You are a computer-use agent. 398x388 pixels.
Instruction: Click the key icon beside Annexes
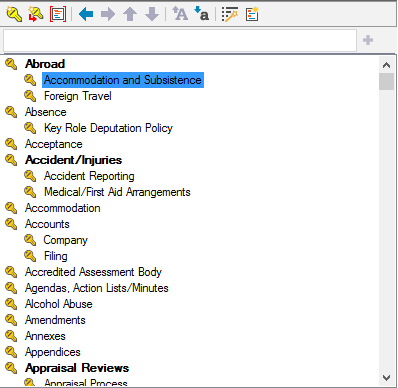click(11, 336)
